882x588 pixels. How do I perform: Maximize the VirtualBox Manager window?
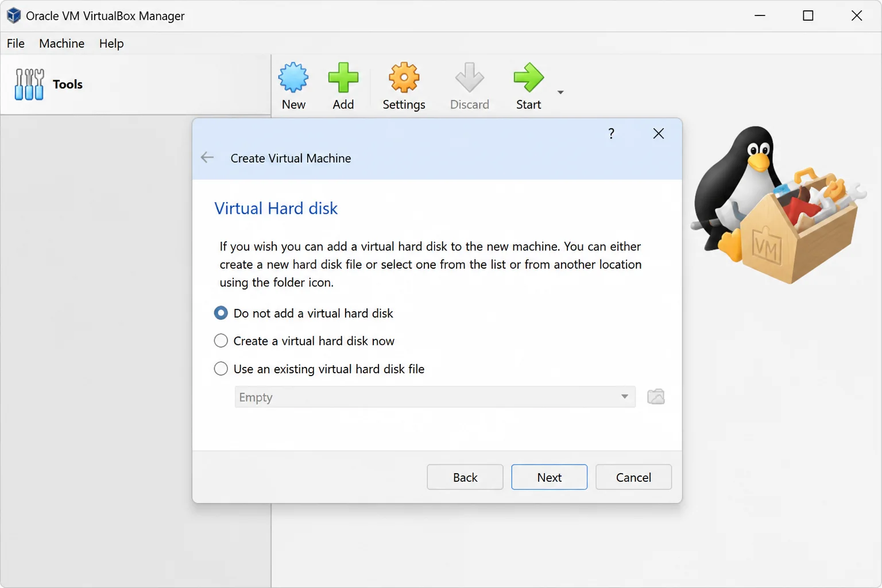[808, 16]
